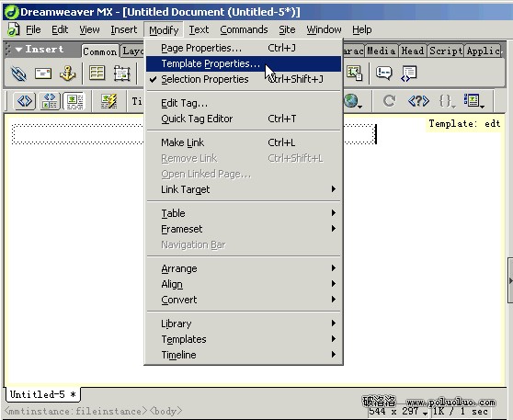Choose Page Properties from Modify menu

click(244, 48)
